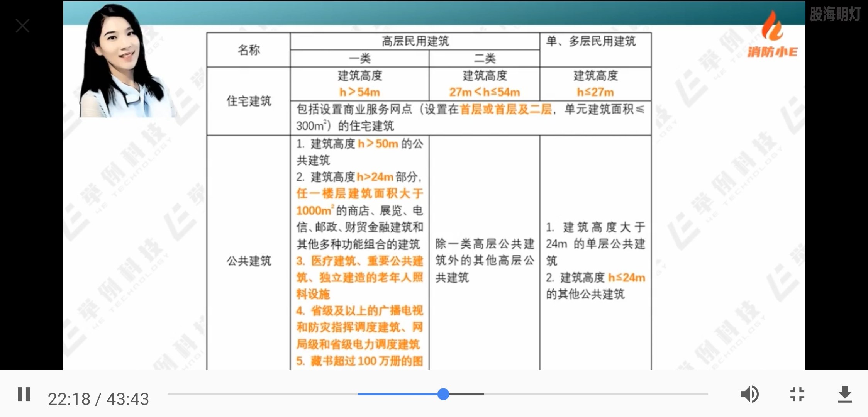The height and width of the screenshot is (417, 868).
Task: Click the 首层或首层及二层 highlighted text
Action: (x=506, y=109)
